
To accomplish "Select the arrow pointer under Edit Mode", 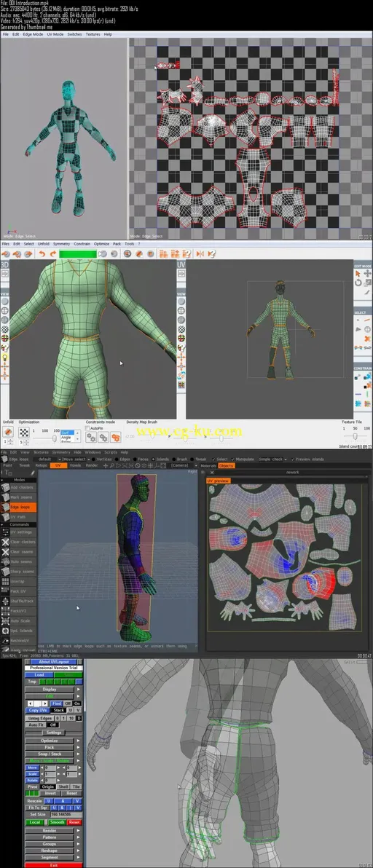I will 358,274.
